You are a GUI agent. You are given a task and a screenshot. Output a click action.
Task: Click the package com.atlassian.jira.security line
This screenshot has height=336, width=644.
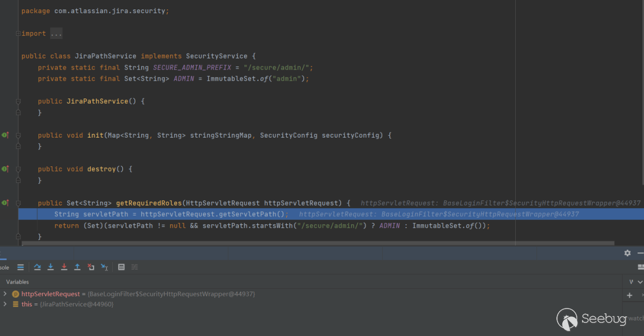[95, 11]
